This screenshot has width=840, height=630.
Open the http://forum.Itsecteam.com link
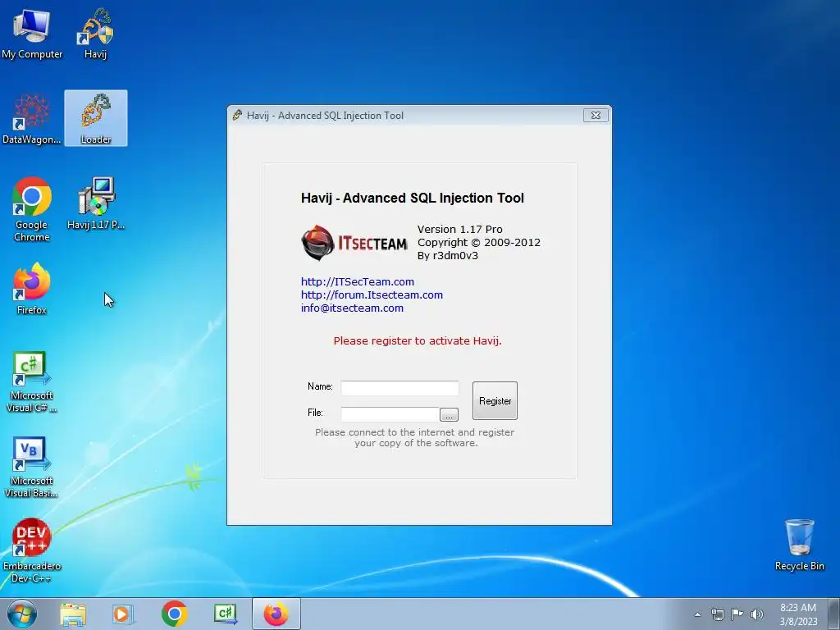pyautogui.click(x=372, y=294)
